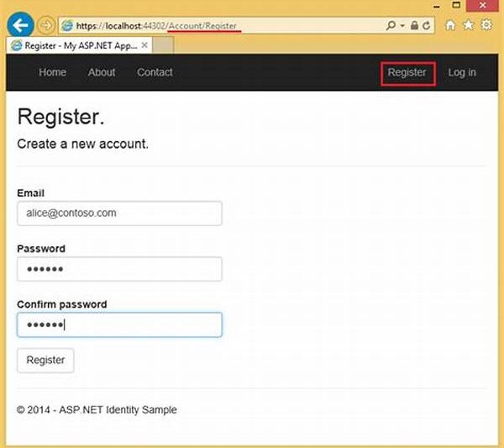
Task: Click the site icon in address bar
Action: click(67, 25)
